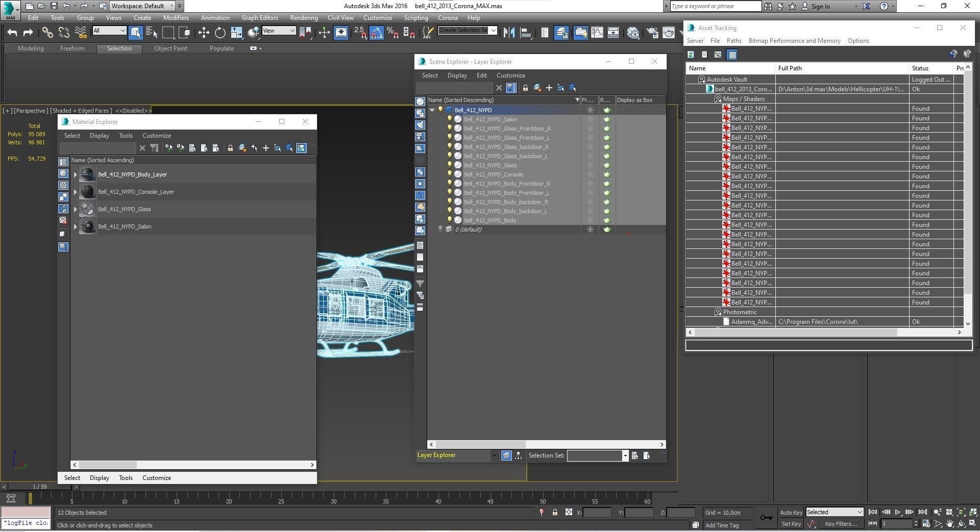Viewport: 980px width, 532px height.
Task: Click the Material Explorer horizontal scrollbar
Action: coord(108,465)
